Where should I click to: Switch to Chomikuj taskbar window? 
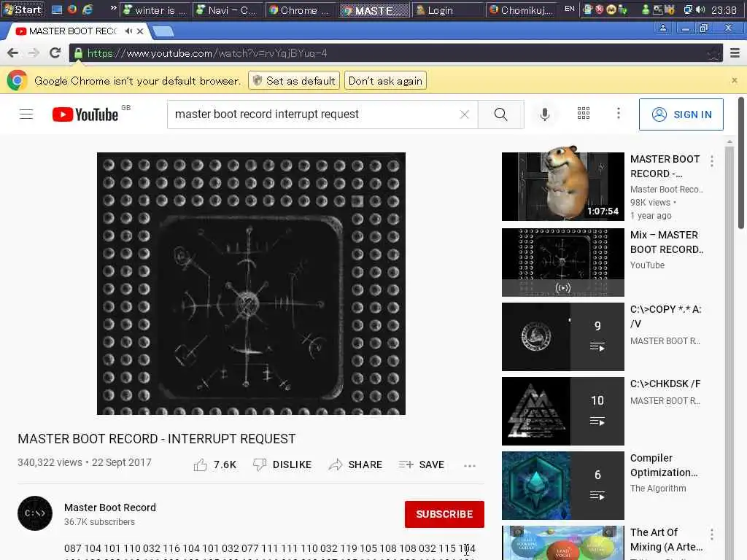click(x=522, y=10)
